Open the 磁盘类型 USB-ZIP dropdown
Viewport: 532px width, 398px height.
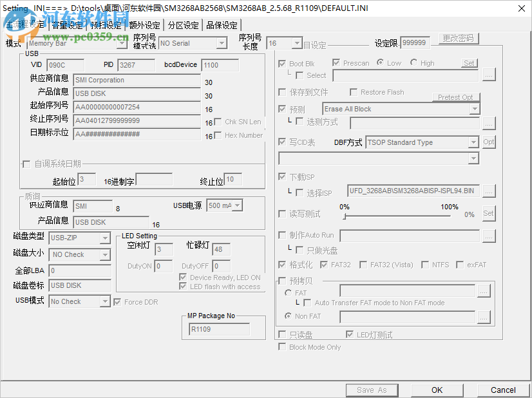pyautogui.click(x=106, y=238)
